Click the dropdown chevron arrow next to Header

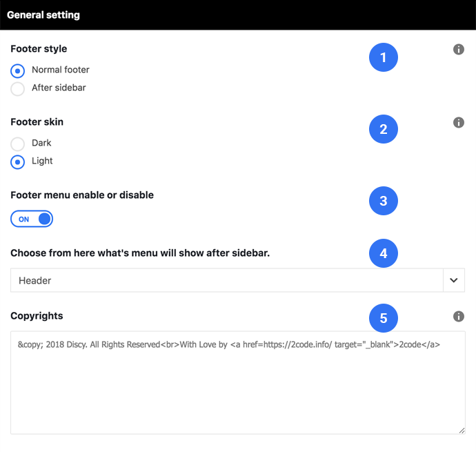pyautogui.click(x=453, y=280)
